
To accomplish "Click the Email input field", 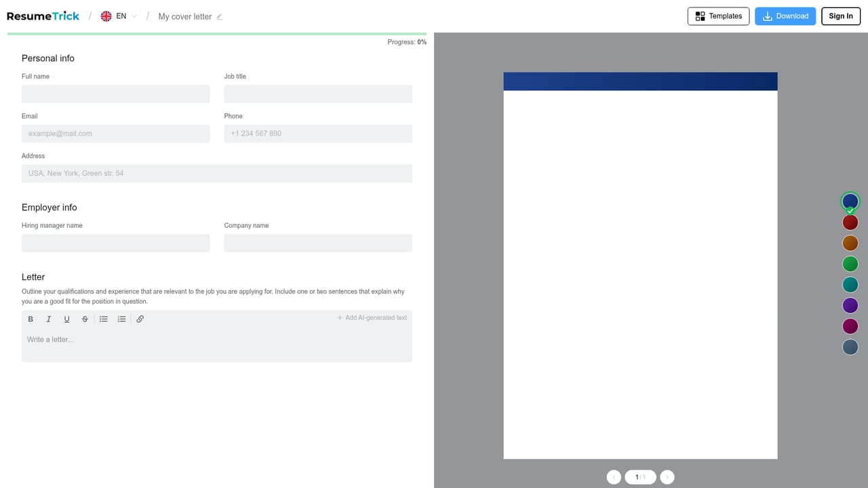I will [x=116, y=134].
